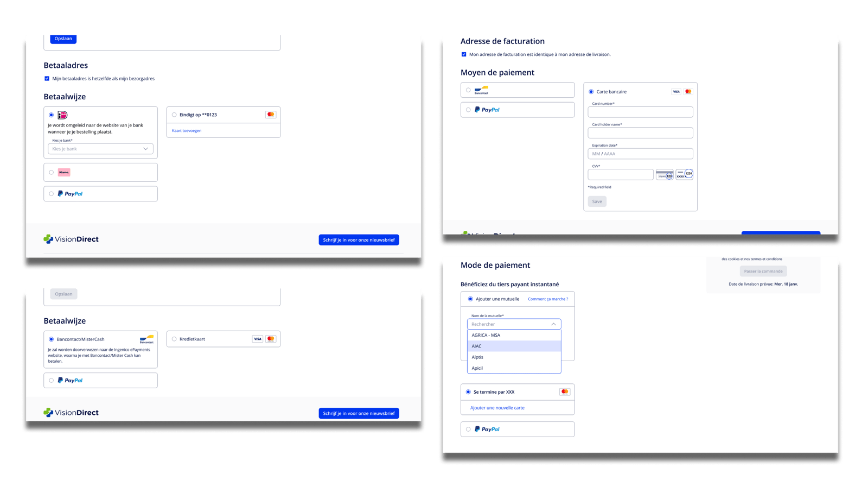Click Schrijf je in button in top-left panel
The width and height of the screenshot is (868, 486).
point(359,240)
